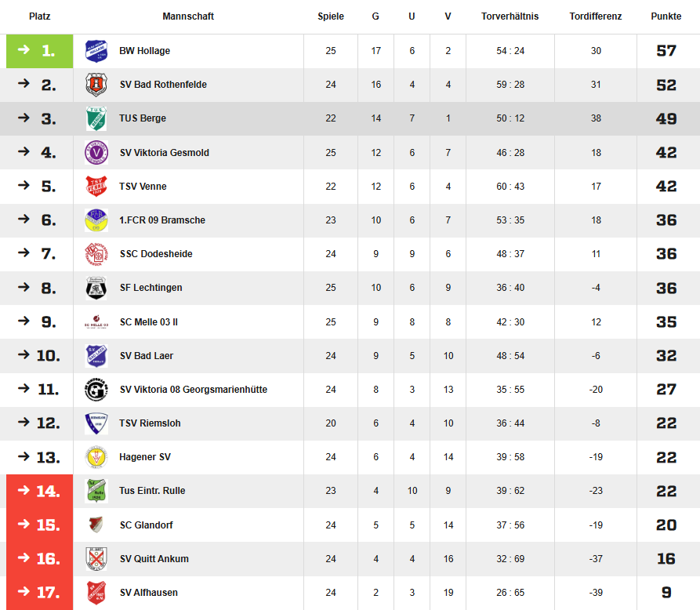700x610 pixels.
Task: Open the TSV Riemsloh team link
Action: point(150,423)
